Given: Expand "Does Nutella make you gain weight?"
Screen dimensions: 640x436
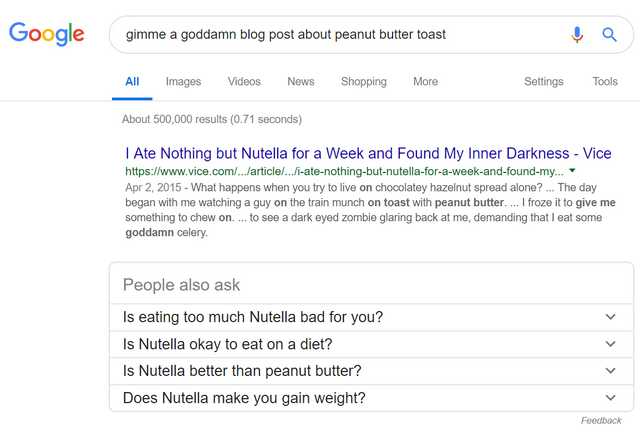Looking at the screenshot, I should tap(371, 398).
